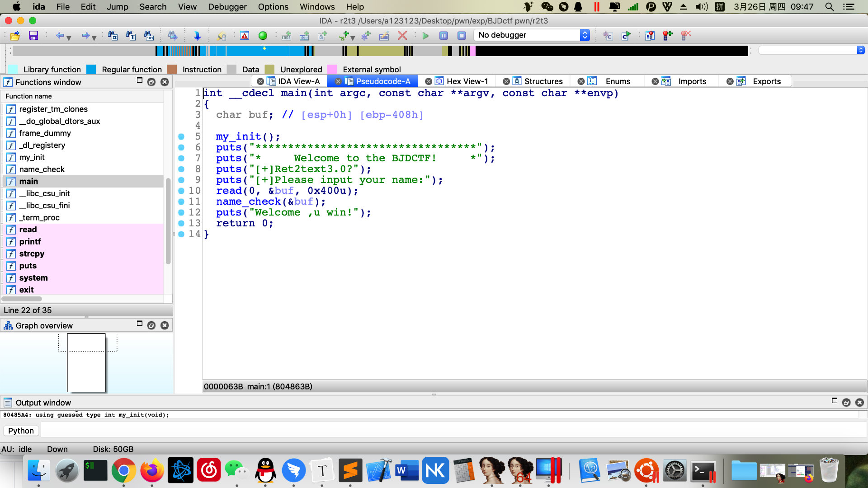Image resolution: width=868 pixels, height=488 pixels.
Task: Click the blue down arrow jump icon
Action: (x=197, y=35)
